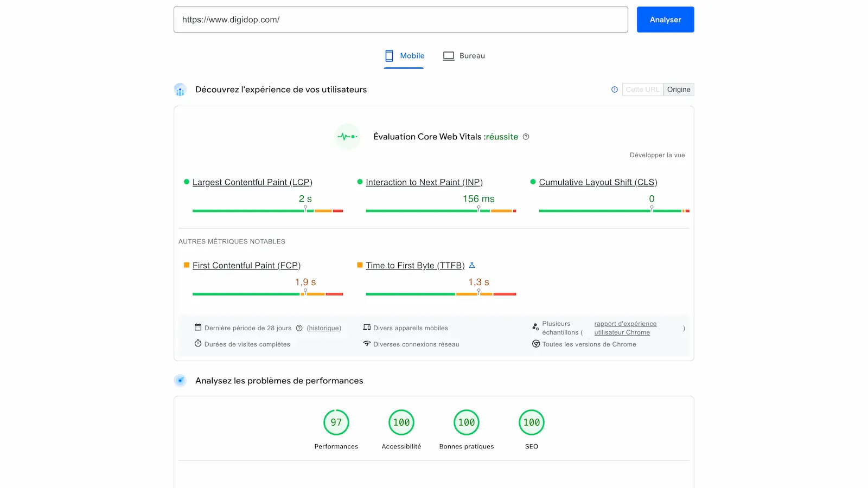Click the Bonnes pratiques score gauge 100
Image resolution: width=868 pixels, height=488 pixels.
tap(467, 422)
